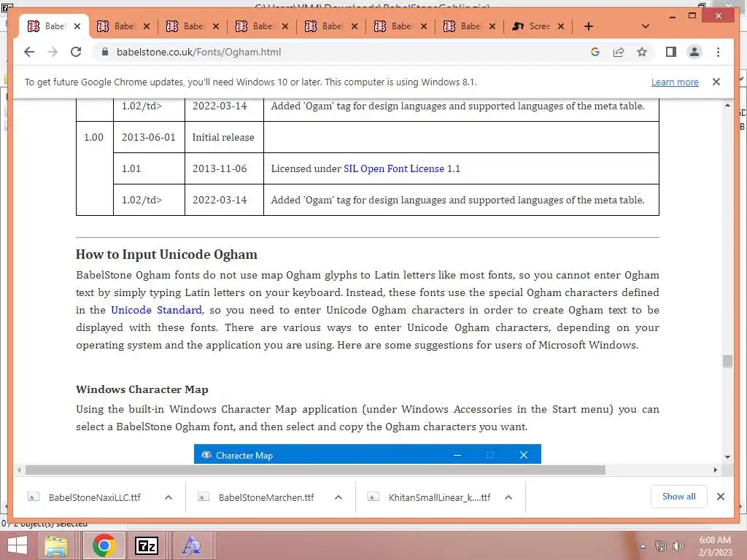Screen dimensions: 747x560
Task: Click the forward navigation arrow
Action: point(53,52)
